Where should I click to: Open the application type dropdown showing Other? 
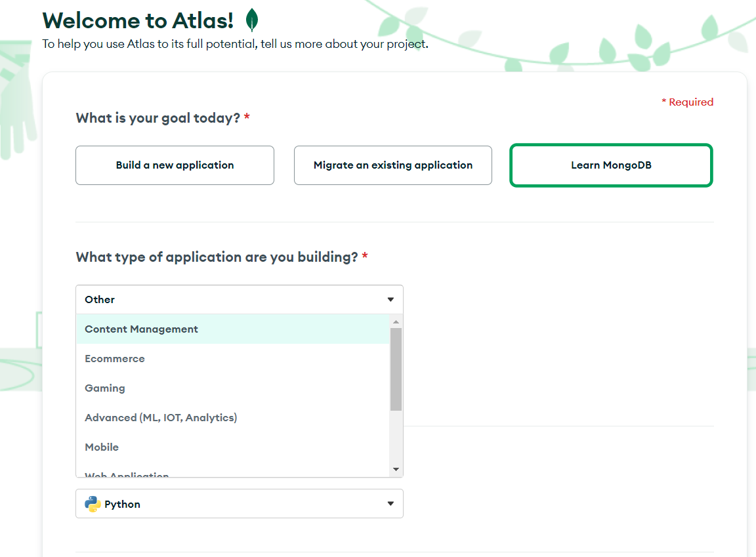[239, 299]
